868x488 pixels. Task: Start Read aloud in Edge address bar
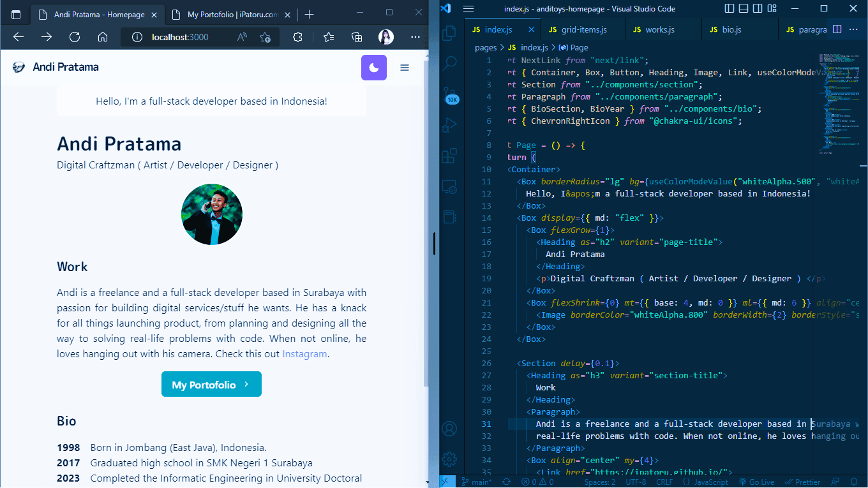pos(242,37)
